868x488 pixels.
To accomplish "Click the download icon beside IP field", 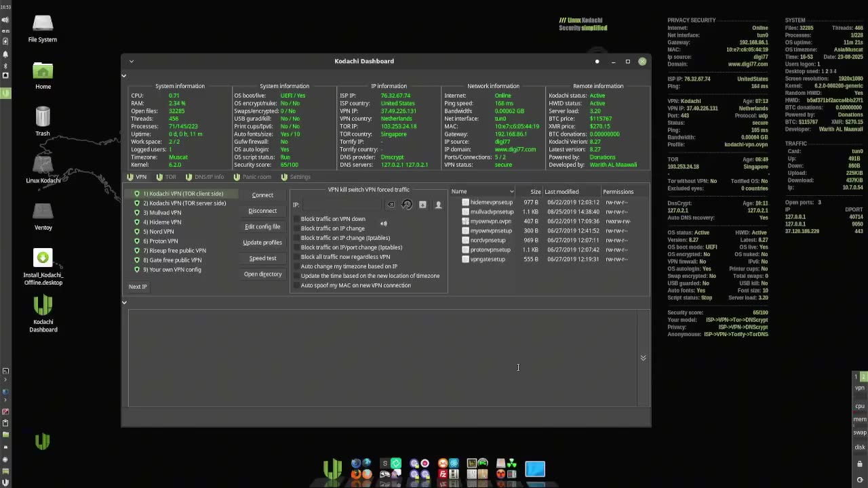I will point(422,205).
